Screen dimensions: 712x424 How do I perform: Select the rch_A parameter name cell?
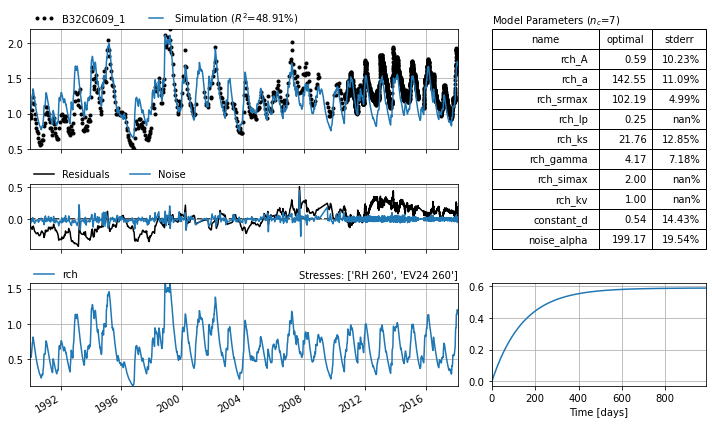pyautogui.click(x=546, y=59)
